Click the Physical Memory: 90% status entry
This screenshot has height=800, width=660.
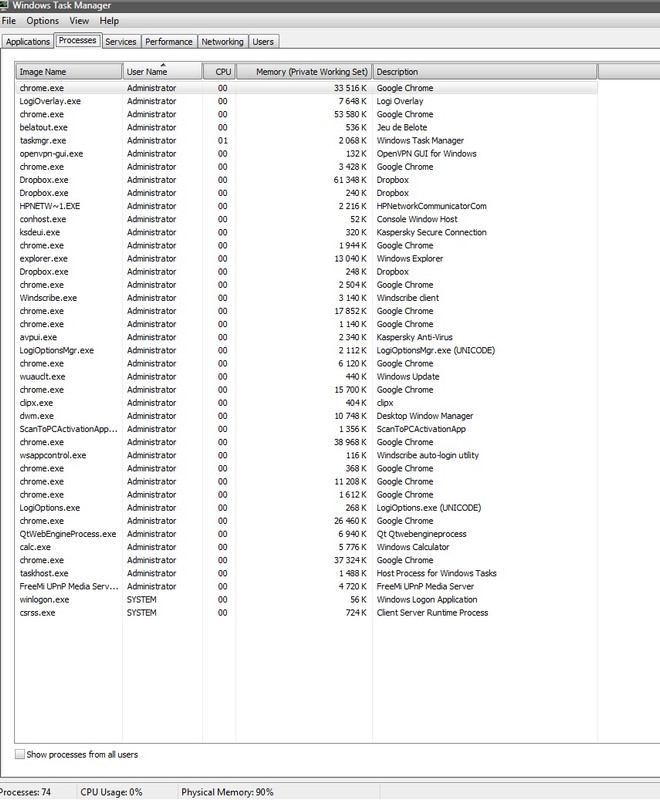click(x=227, y=792)
